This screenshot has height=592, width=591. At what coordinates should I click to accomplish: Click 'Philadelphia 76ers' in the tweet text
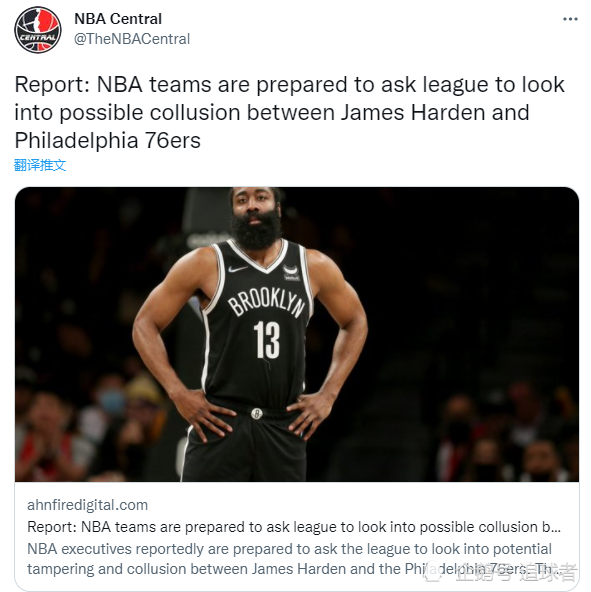point(107,140)
